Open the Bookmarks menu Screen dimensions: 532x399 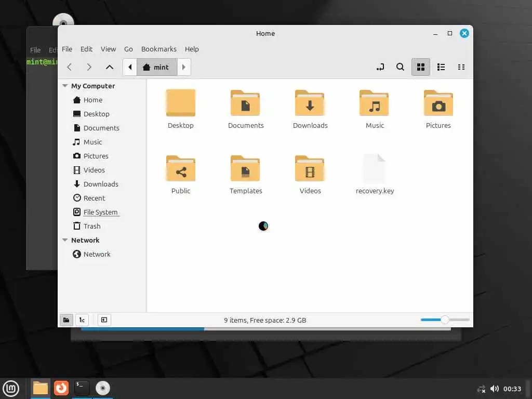tap(159, 49)
